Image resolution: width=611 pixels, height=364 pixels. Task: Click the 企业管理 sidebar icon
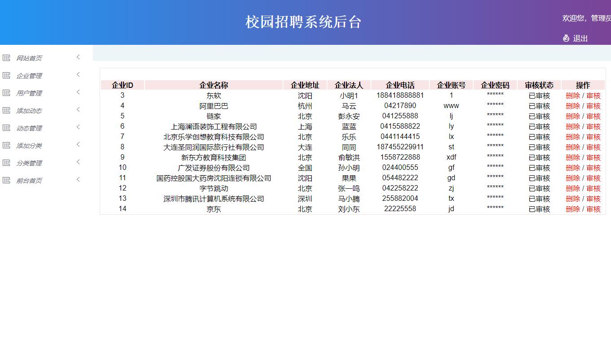click(x=6, y=75)
